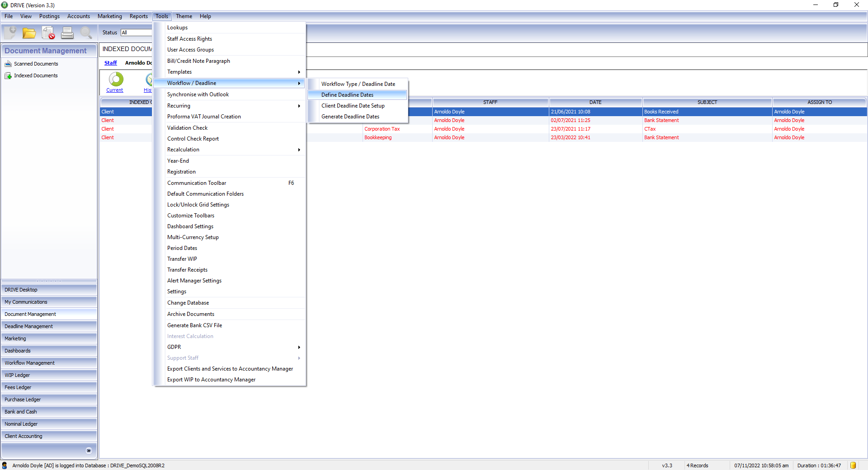Open the yellow folder toolbar icon
The height and width of the screenshot is (470, 868).
click(x=29, y=33)
